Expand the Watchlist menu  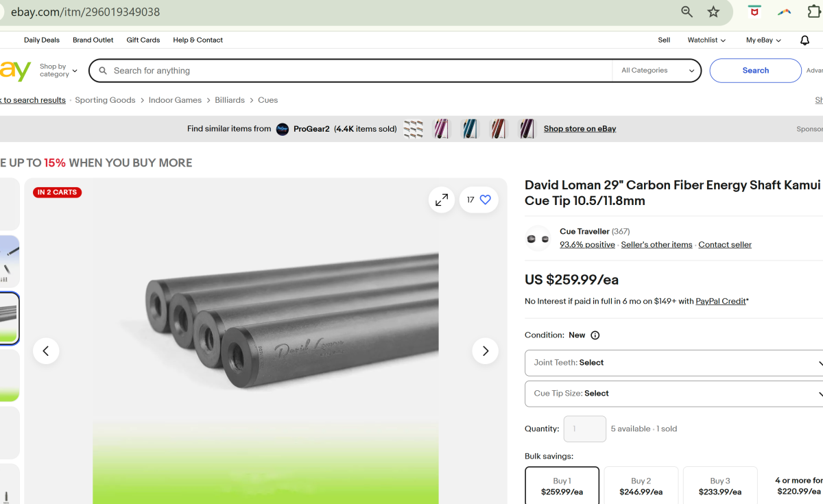click(706, 40)
